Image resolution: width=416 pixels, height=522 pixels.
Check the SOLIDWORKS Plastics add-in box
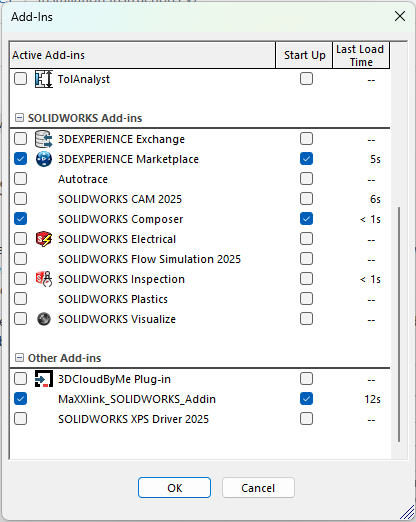20,299
